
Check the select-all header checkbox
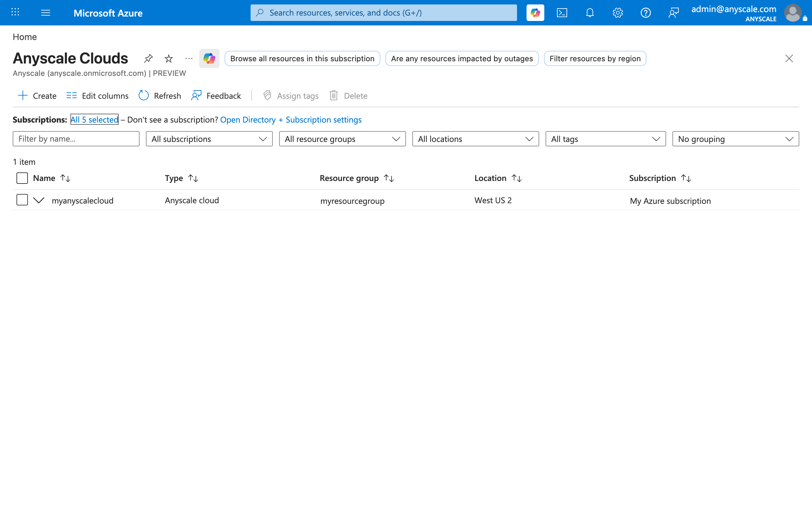(x=22, y=178)
